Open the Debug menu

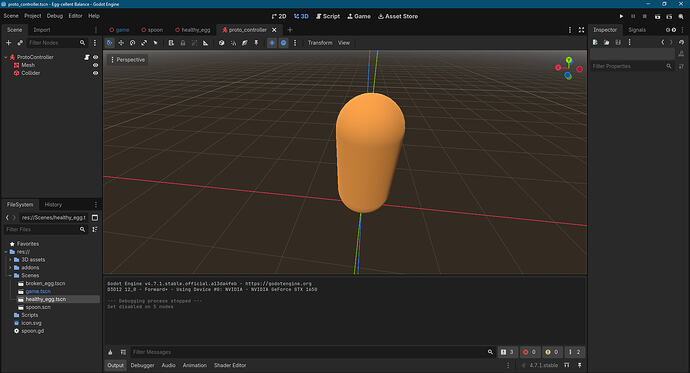pyautogui.click(x=55, y=16)
